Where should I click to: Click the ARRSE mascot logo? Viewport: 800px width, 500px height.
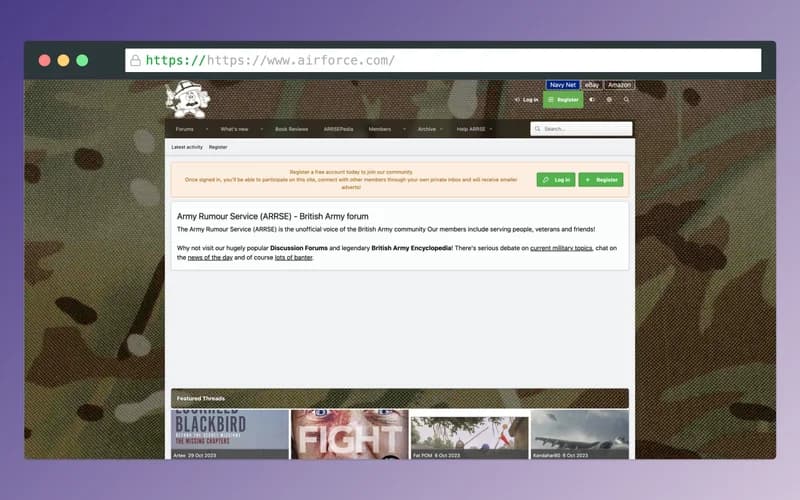tap(188, 99)
